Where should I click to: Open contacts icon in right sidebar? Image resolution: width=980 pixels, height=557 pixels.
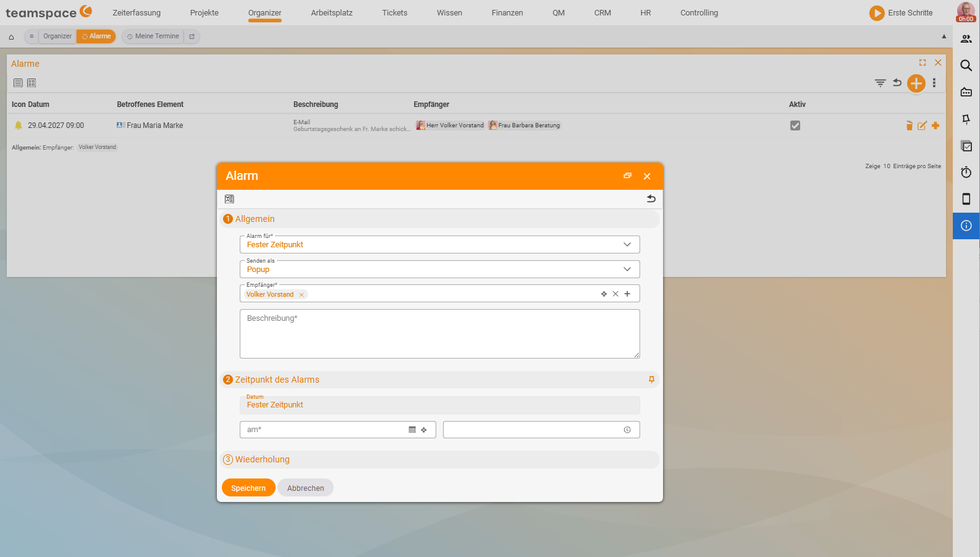pos(966,39)
